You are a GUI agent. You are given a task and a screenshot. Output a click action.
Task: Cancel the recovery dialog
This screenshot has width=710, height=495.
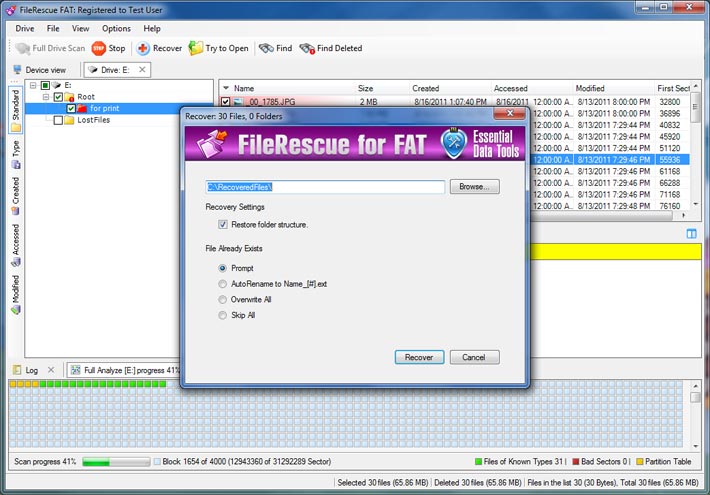(475, 357)
